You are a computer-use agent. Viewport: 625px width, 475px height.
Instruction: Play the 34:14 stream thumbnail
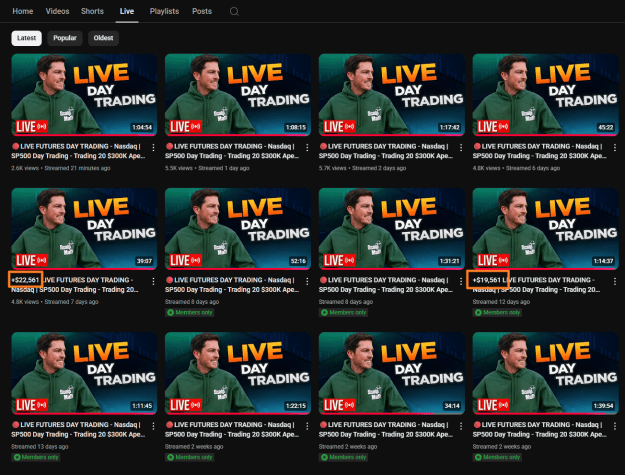[392, 373]
